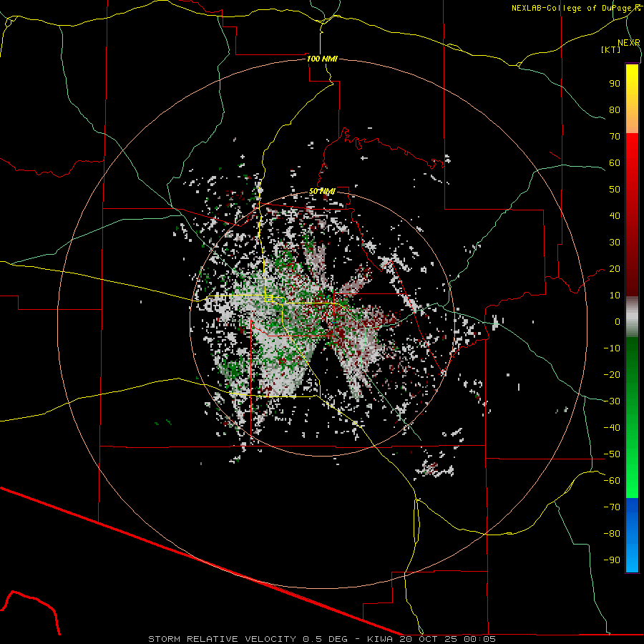Click the 30 value on velocity scale

coord(615,243)
